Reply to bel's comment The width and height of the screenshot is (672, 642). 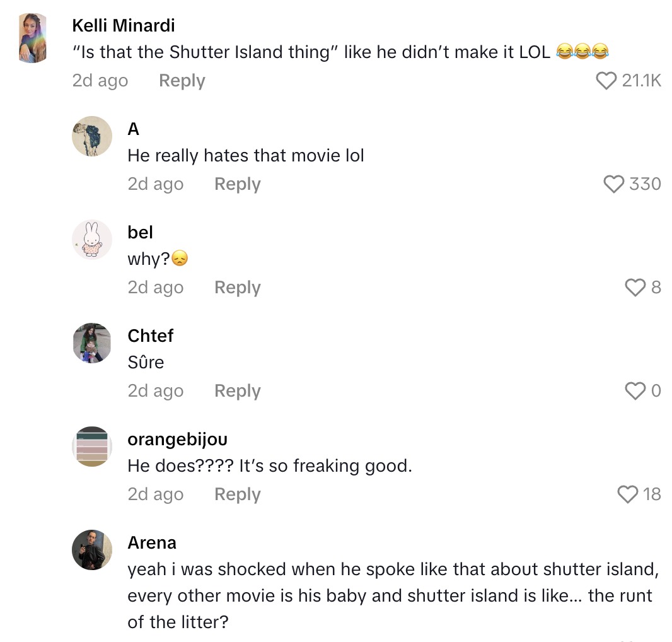(237, 287)
